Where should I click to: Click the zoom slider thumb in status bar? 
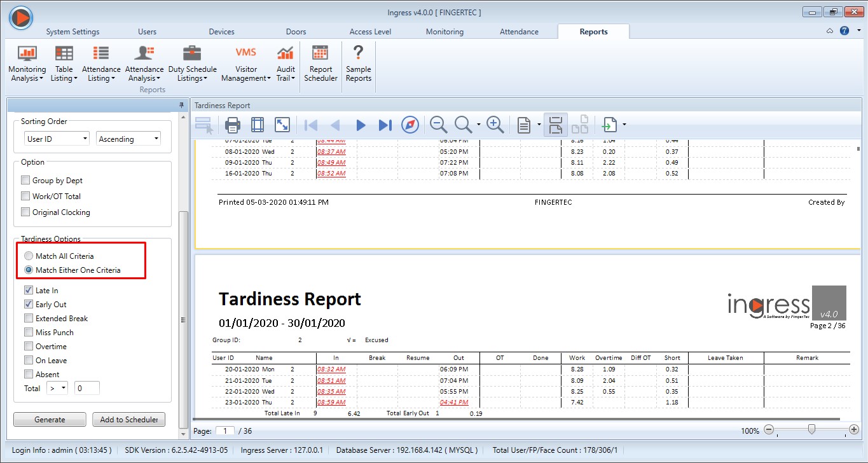pos(811,430)
